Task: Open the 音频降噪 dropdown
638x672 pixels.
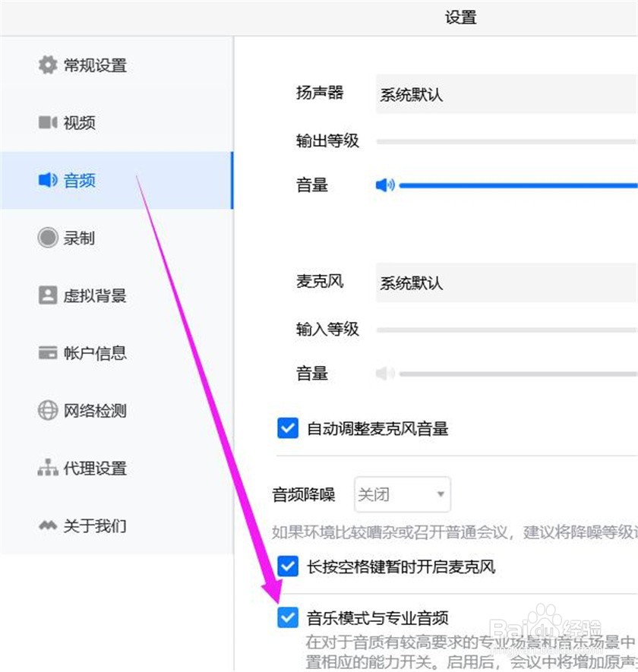Action: pos(402,494)
